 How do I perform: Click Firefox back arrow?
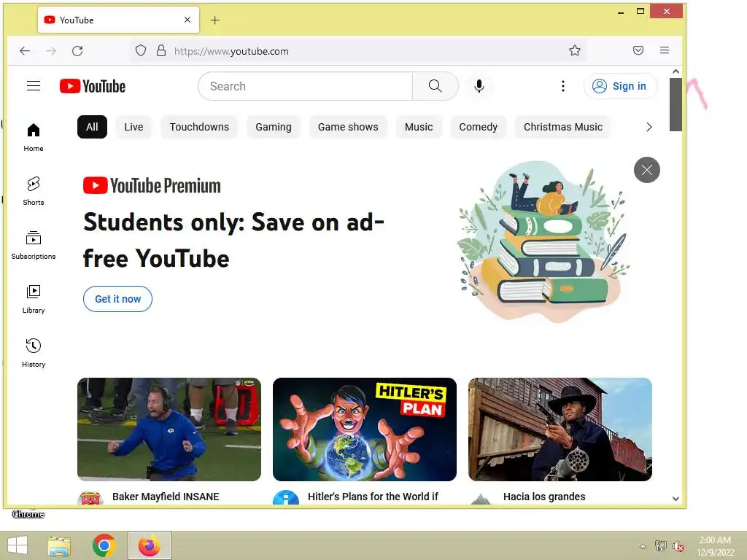pyautogui.click(x=25, y=51)
